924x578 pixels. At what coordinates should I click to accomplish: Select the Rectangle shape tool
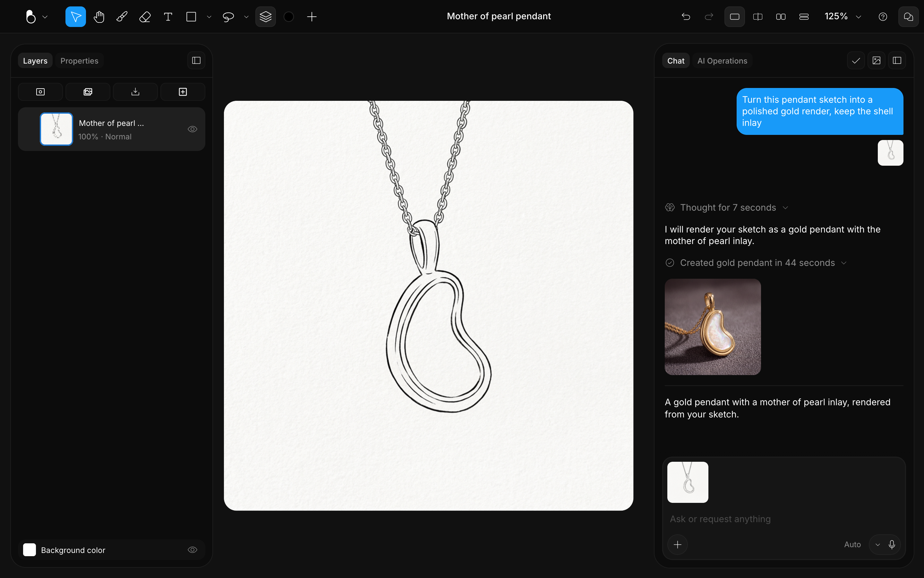(x=191, y=16)
